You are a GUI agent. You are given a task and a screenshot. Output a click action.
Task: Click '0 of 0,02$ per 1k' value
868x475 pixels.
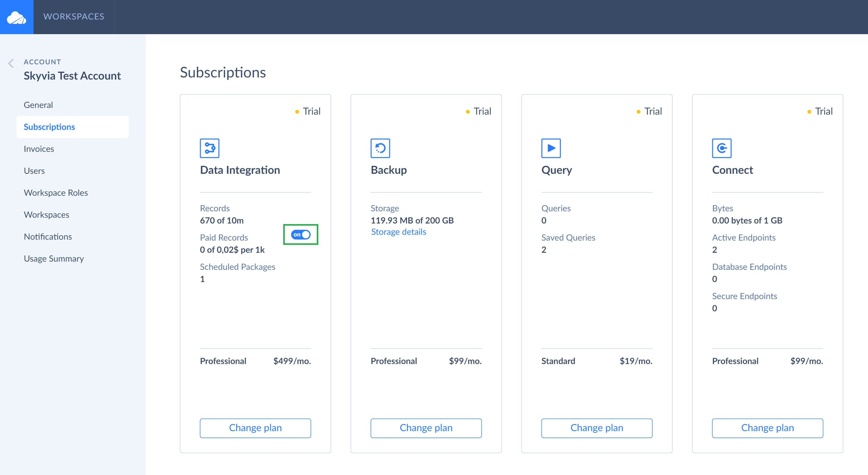point(232,250)
